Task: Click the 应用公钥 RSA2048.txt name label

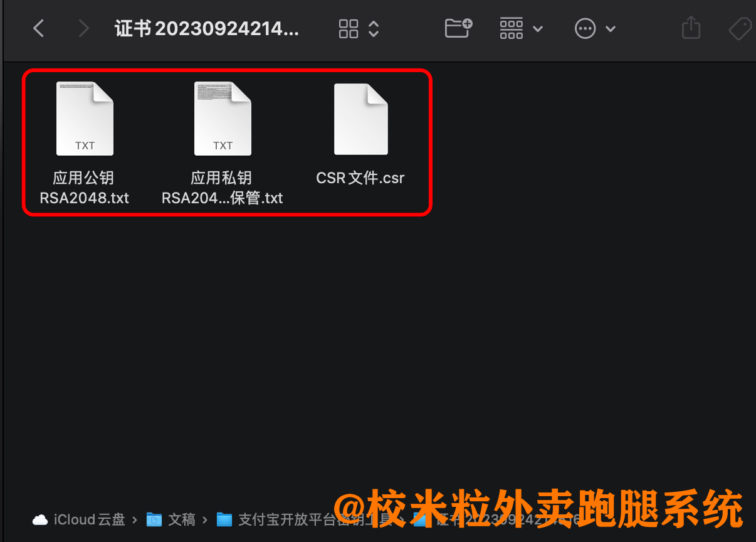Action: click(x=84, y=188)
